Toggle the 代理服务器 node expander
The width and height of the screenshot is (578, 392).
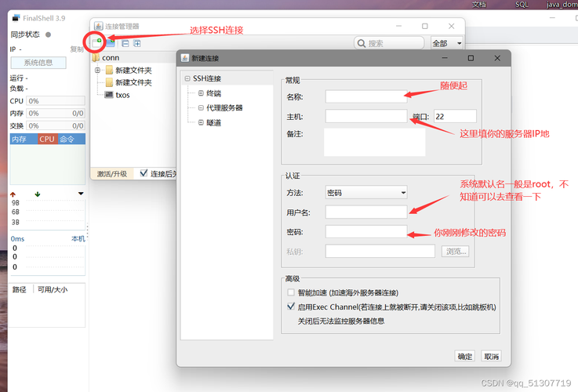[201, 108]
